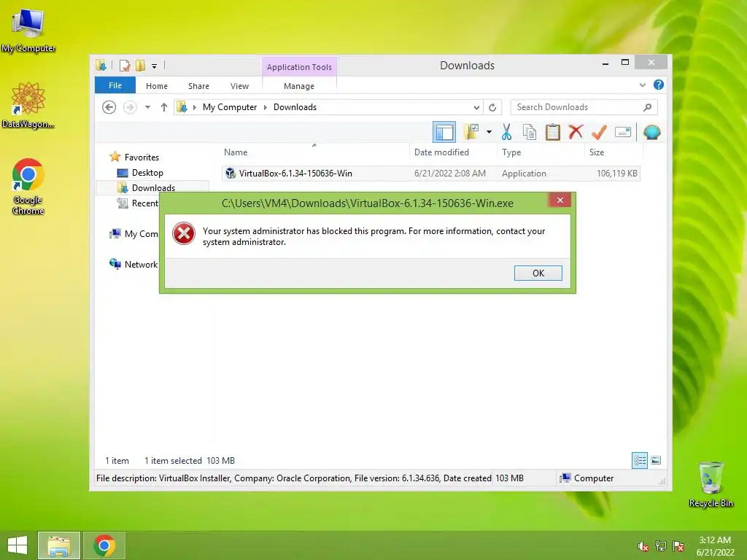The width and height of the screenshot is (747, 560).
Task: Select the Google Chrome desktop shortcut
Action: click(28, 186)
